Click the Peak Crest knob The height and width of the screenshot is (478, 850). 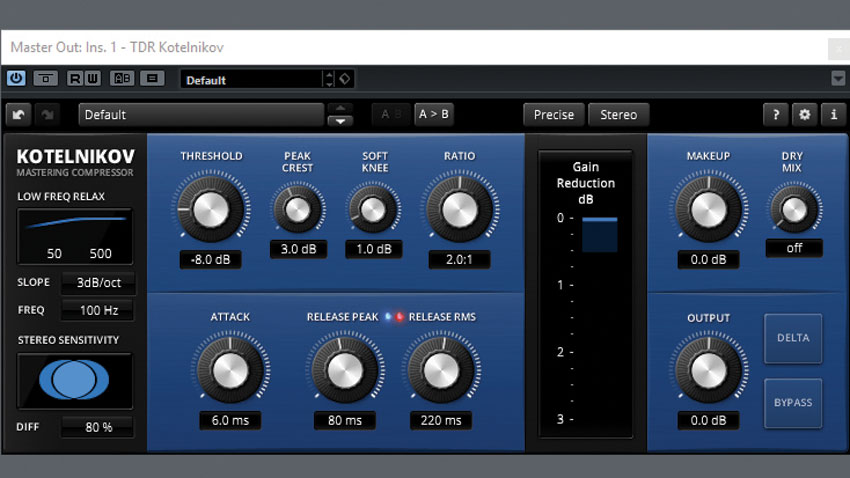(298, 210)
